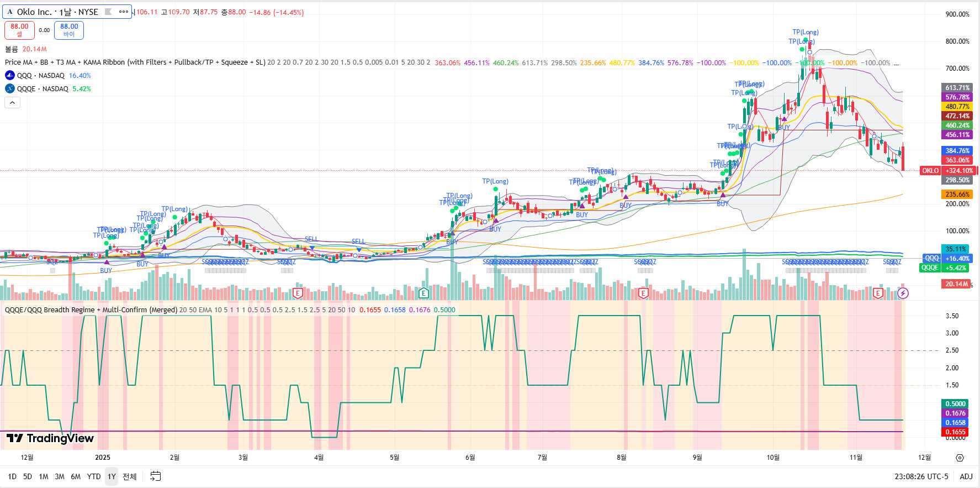Click the earnings E marker between 5월 and 6월
The height and width of the screenshot is (488, 980).
coord(423,293)
